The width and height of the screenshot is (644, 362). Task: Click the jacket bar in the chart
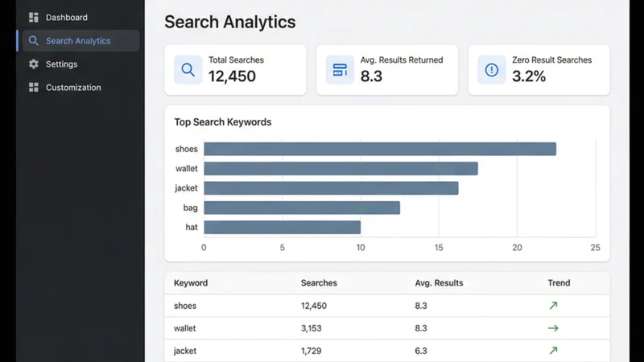tap(331, 188)
